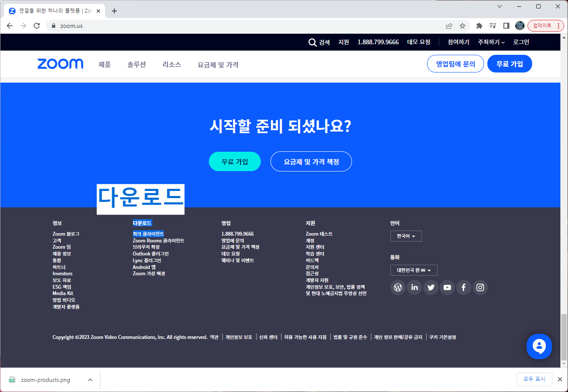Open the 웨비나 및 이벤트 footer link
This screenshot has width=568, height=392.
coord(238,260)
